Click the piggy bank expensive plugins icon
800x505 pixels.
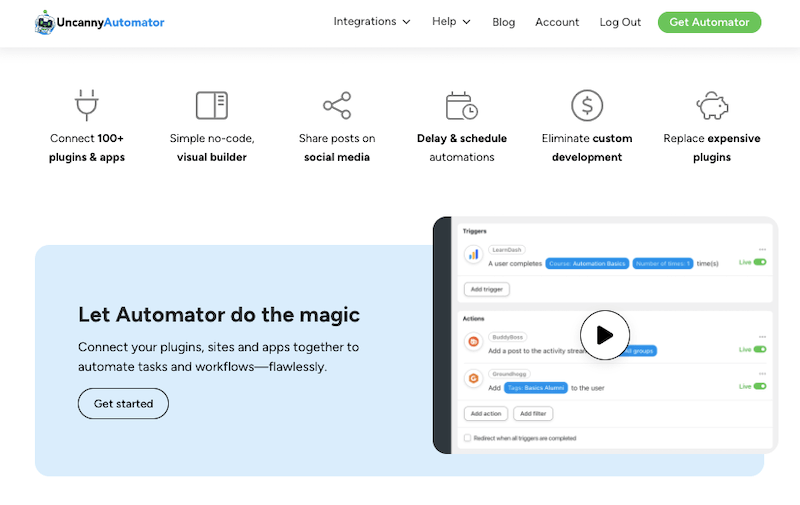pos(712,106)
